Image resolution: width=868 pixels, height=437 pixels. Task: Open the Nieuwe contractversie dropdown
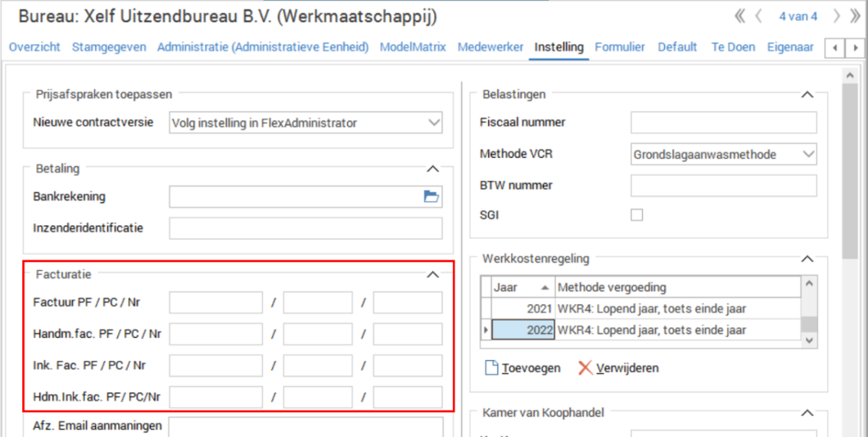pyautogui.click(x=433, y=124)
